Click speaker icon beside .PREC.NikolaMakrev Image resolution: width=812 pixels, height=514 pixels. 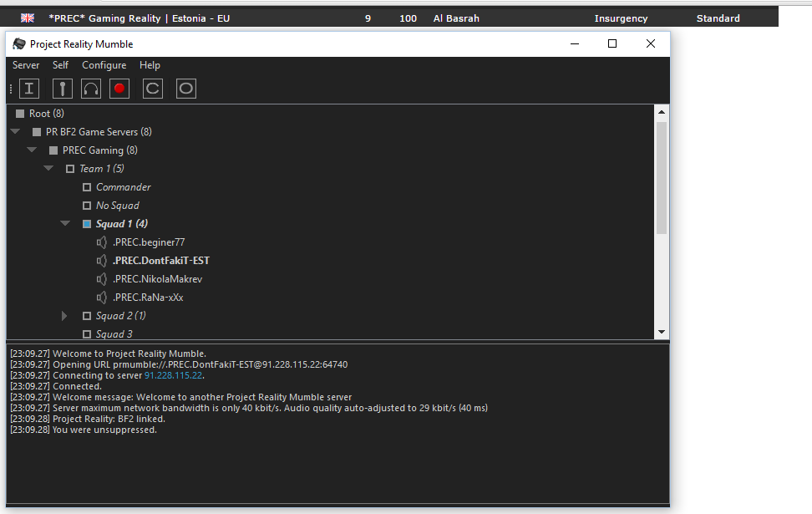coord(102,279)
